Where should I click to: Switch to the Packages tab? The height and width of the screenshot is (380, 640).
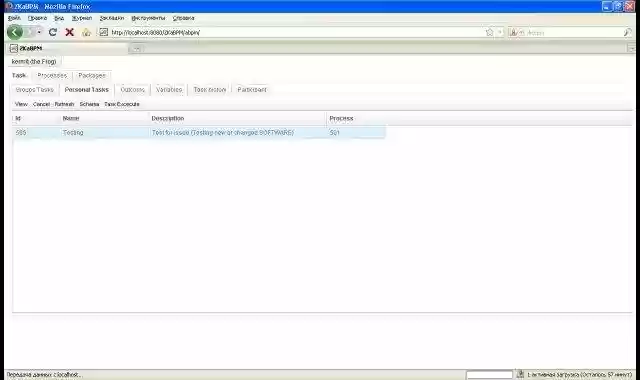[92, 76]
